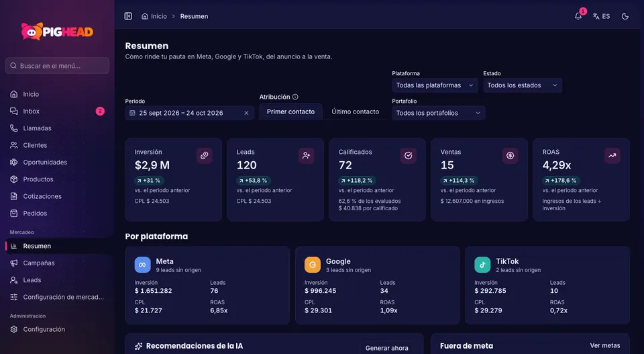Toggle the sidebar collapse icon

point(128,16)
